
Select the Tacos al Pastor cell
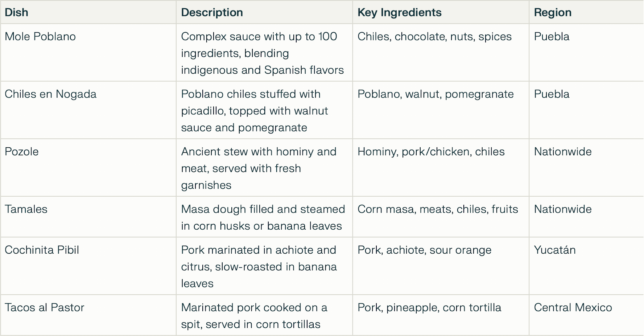[88, 315]
